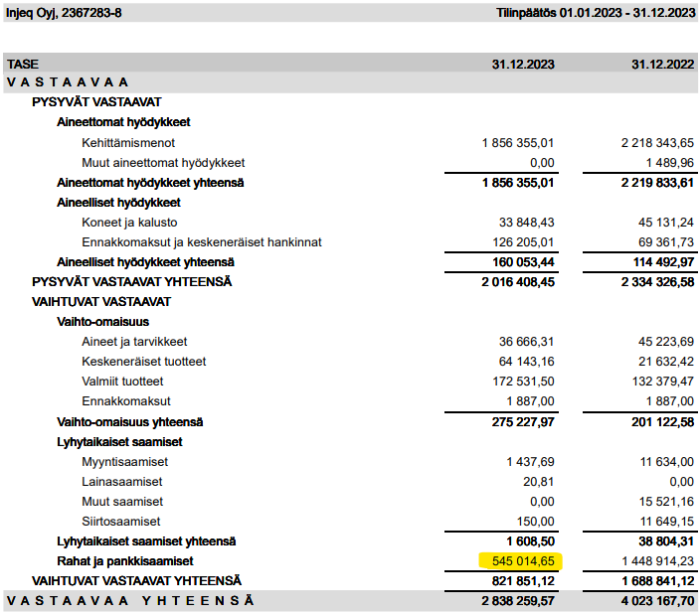This screenshot has width=700, height=615.
Task: Click the 'Siirtosaamiset' 2022 value 11 649,15
Action: click(x=666, y=522)
